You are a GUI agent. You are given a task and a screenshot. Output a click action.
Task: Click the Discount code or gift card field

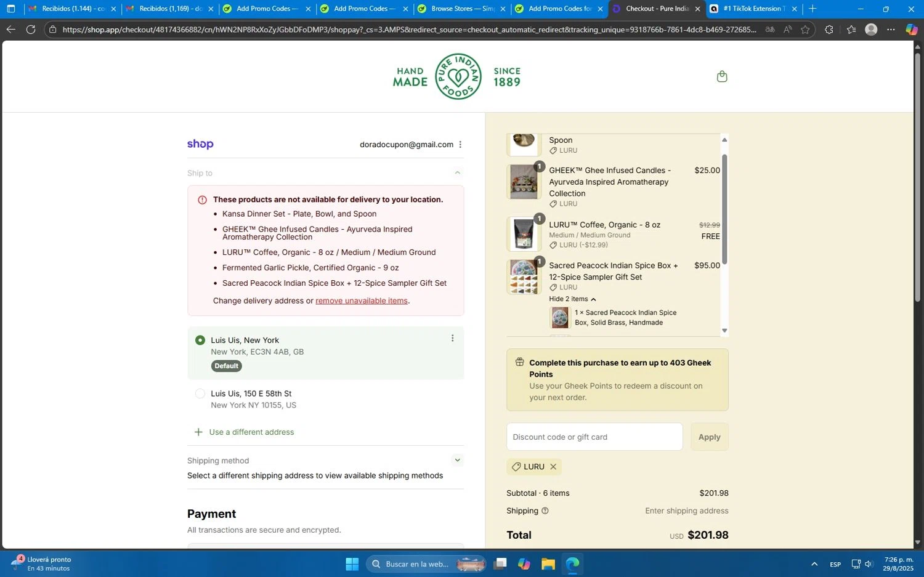point(594,437)
